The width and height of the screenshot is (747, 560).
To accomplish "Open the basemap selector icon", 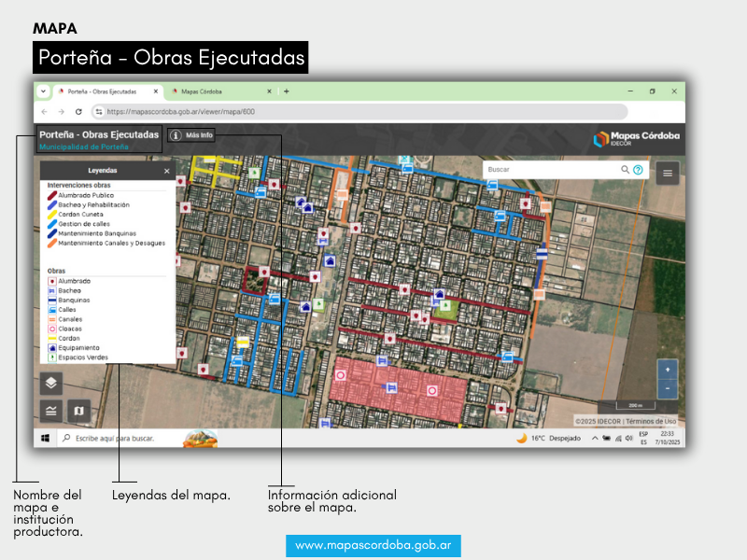I will [x=78, y=411].
